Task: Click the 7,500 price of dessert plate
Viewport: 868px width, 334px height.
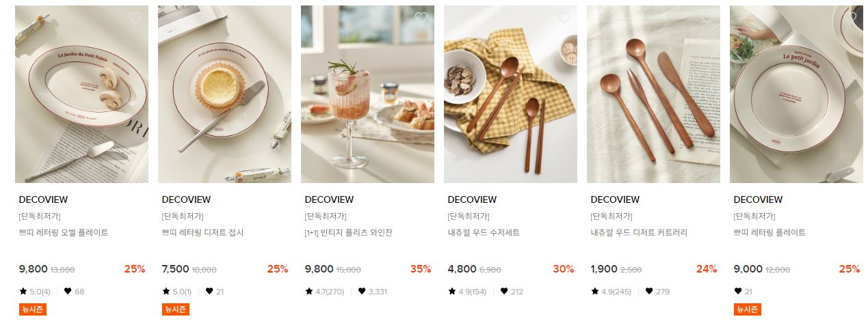Action: (x=176, y=269)
